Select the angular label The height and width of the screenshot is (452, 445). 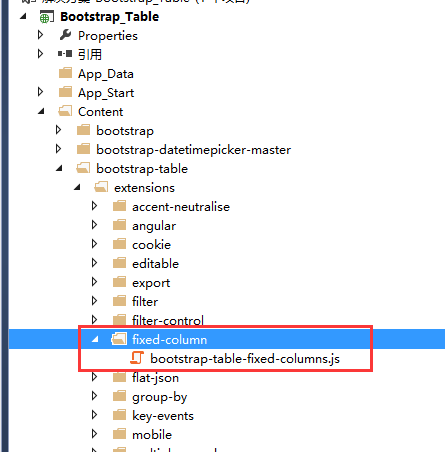click(154, 226)
